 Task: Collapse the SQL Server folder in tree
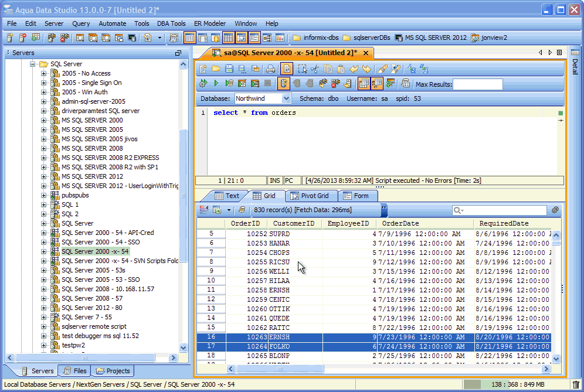click(33, 64)
